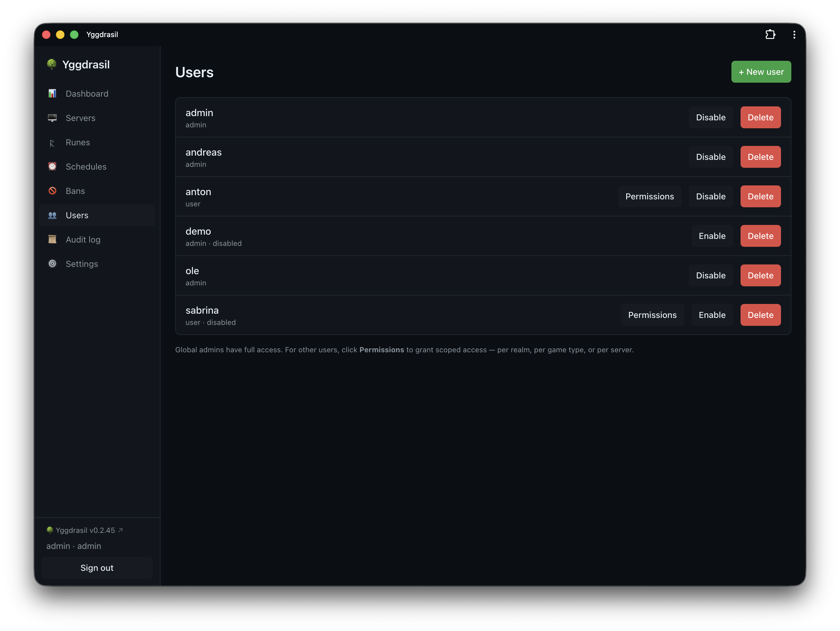The width and height of the screenshot is (840, 631).
Task: Click the "admin · disabled" status text
Action: pos(213,243)
